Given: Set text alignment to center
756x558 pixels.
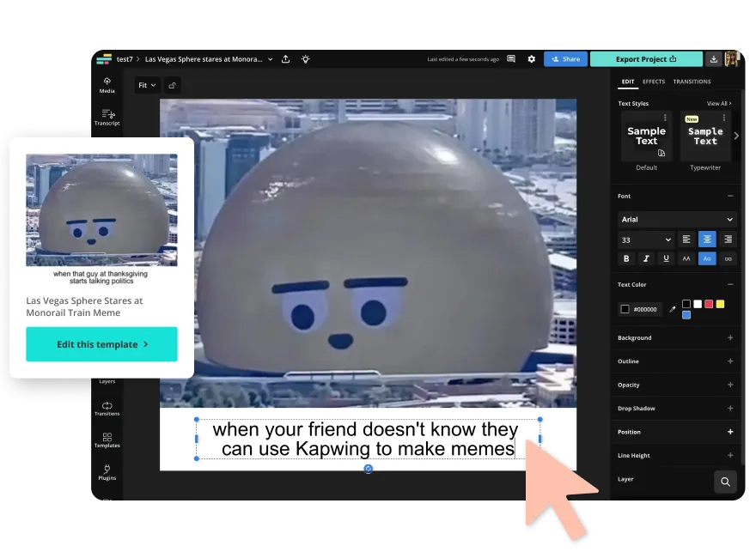Looking at the screenshot, I should (707, 240).
